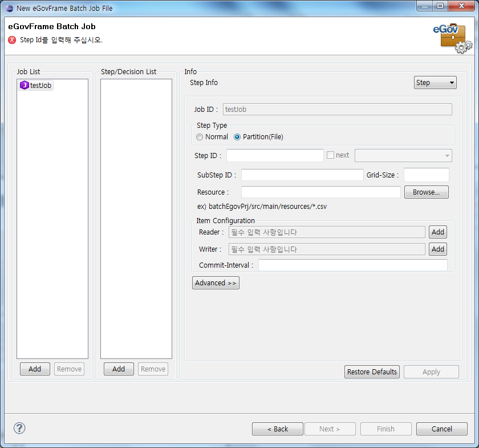Select the Partition(File) radio button
Image resolution: width=479 pixels, height=448 pixels.
pyautogui.click(x=237, y=137)
